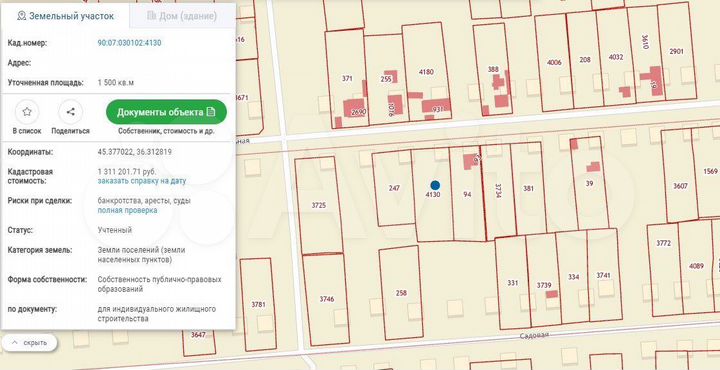Click parcel label 371

(347, 78)
